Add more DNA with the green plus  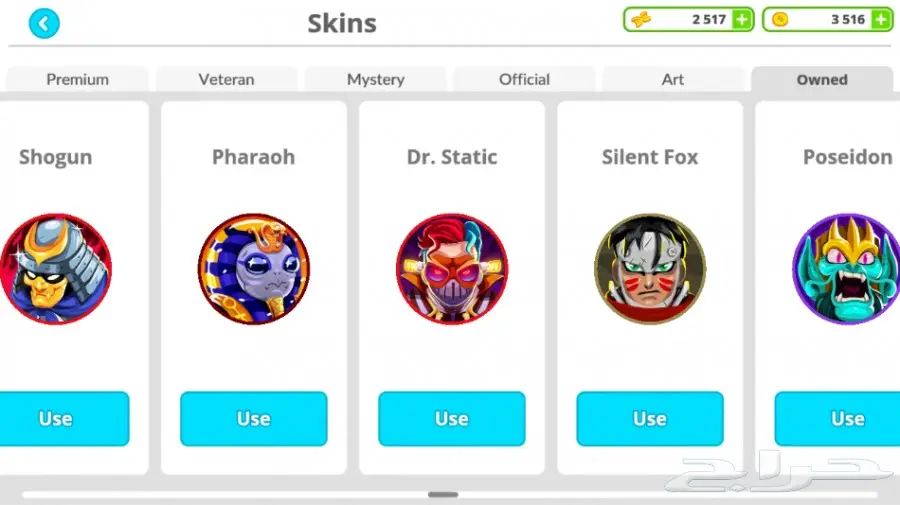[742, 20]
